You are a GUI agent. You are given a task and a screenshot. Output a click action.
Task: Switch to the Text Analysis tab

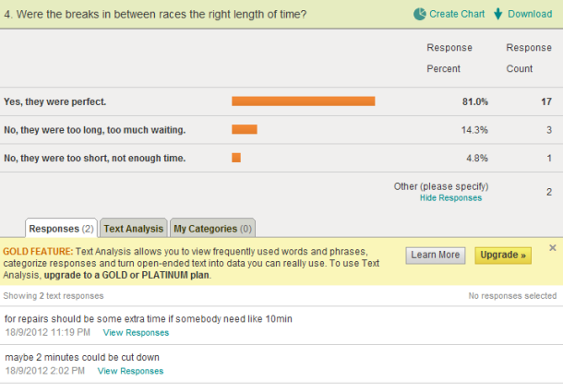click(134, 229)
